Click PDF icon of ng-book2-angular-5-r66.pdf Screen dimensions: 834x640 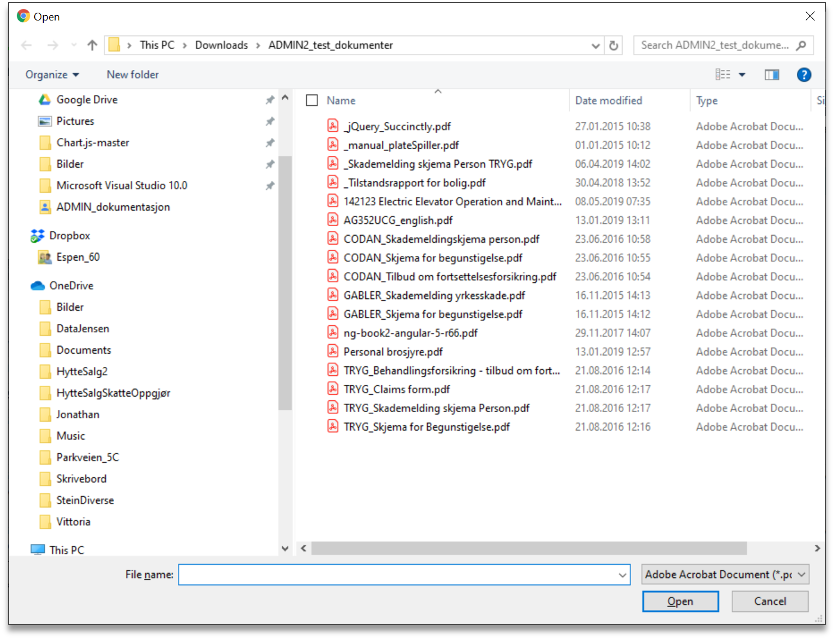334,333
